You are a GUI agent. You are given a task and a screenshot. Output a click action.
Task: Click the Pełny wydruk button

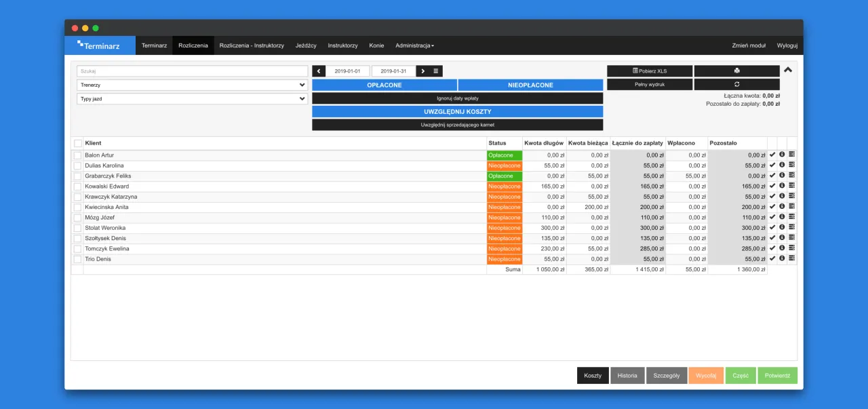coord(649,84)
